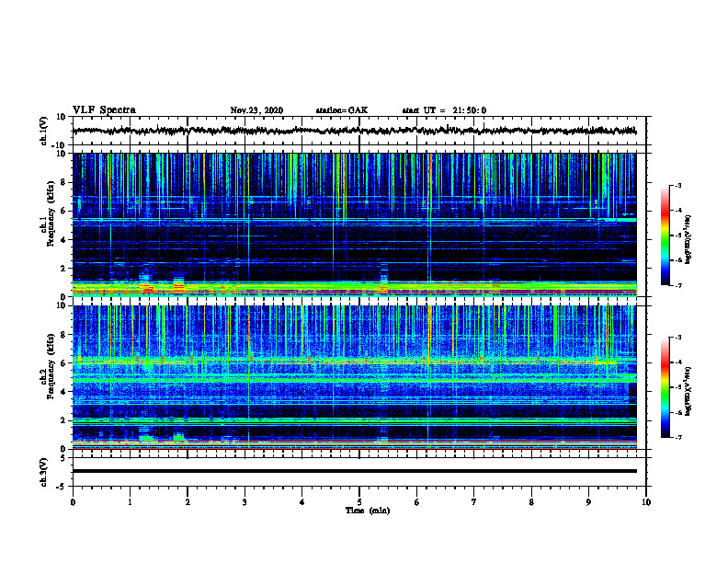The height and width of the screenshot is (563, 728).
Task: Click the "4" label on the time axis
Action: tap(302, 502)
